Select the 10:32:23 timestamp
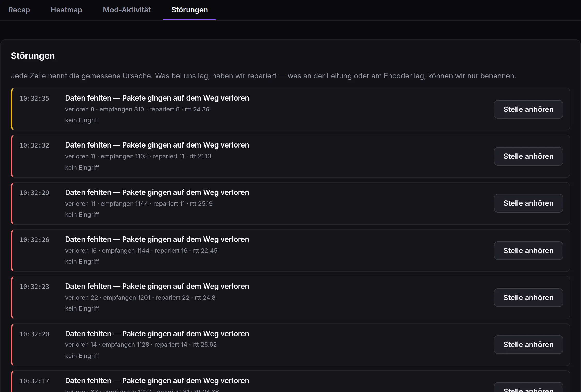This screenshot has width=581, height=392. coord(34,287)
